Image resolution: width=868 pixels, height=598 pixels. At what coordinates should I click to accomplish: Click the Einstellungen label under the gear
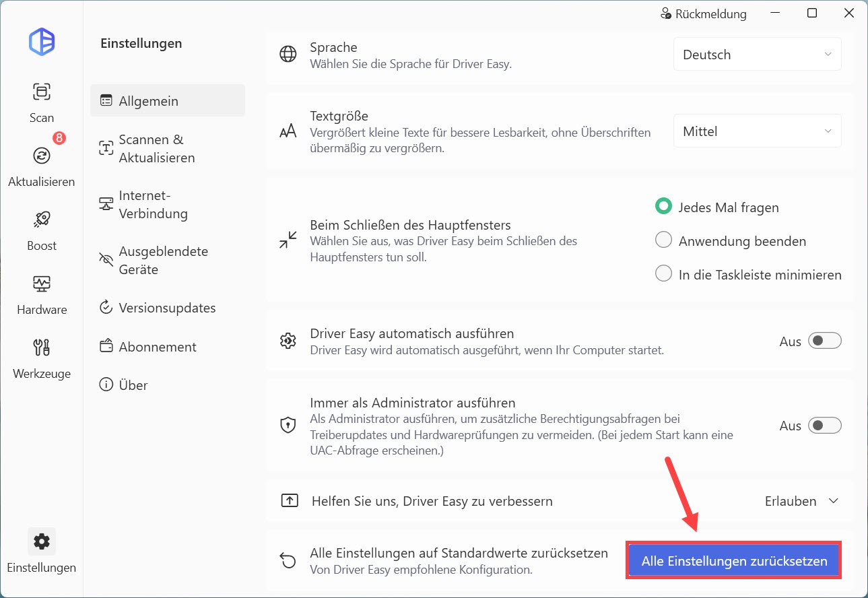pos(42,568)
